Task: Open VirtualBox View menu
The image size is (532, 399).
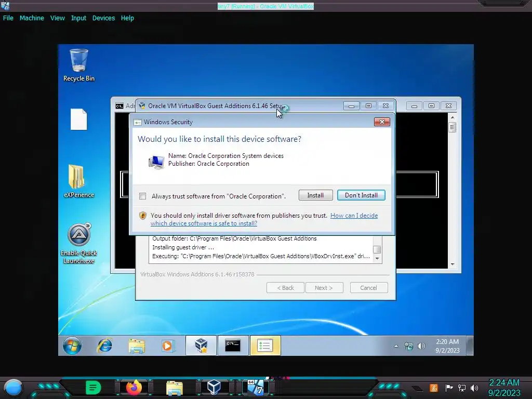Action: [x=57, y=18]
